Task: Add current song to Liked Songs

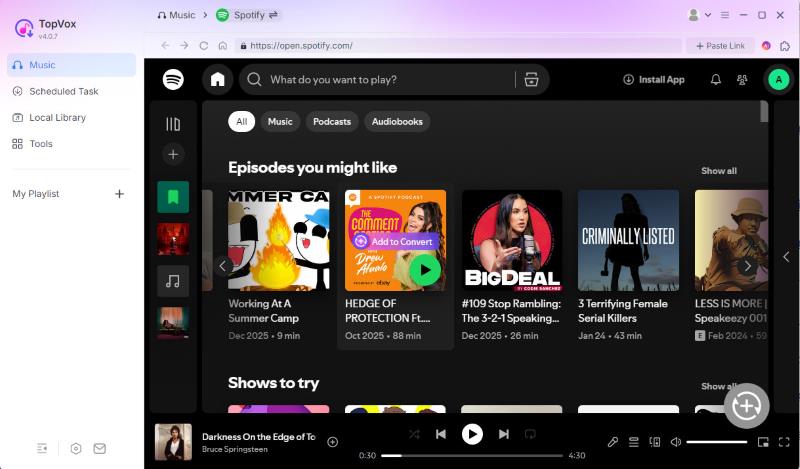Action: point(333,442)
